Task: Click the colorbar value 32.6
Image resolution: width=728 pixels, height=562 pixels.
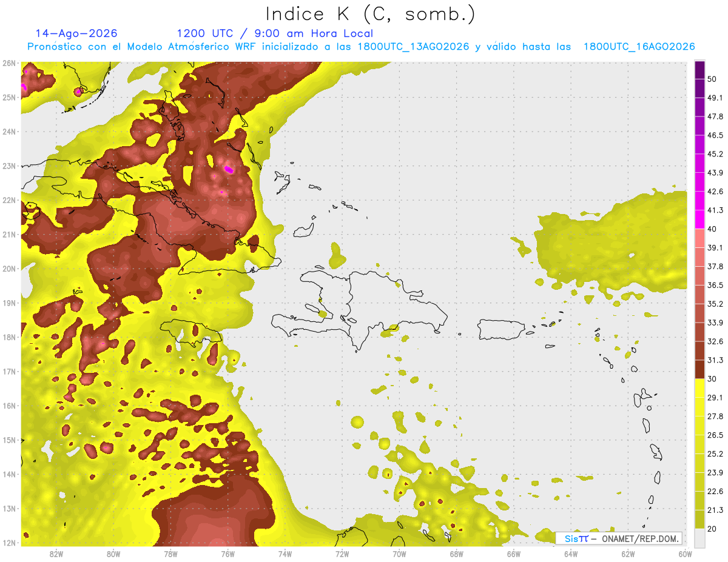Action: pyautogui.click(x=715, y=341)
